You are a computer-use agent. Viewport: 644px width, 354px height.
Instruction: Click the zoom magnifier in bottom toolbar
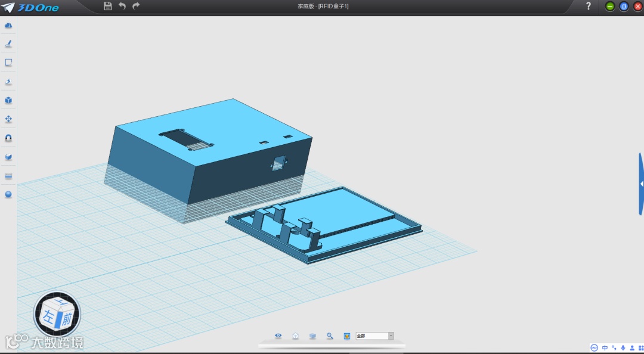point(330,336)
